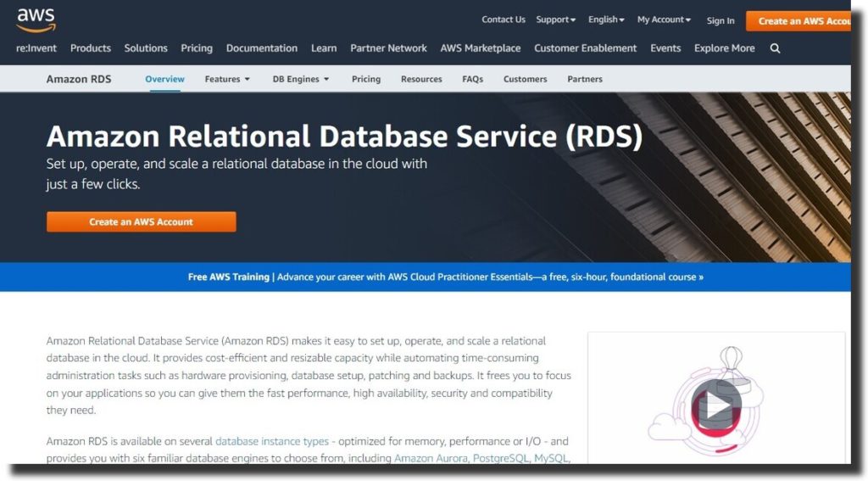Screen dimensions: 868x481
Task: Open the Documentation menu
Action: [262, 48]
